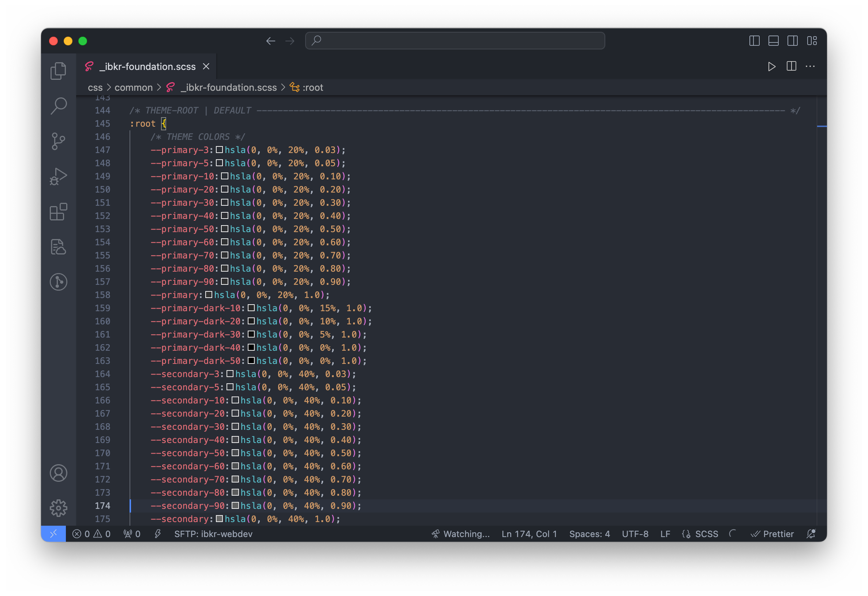Open remote window indicator in status bar

coord(53,534)
